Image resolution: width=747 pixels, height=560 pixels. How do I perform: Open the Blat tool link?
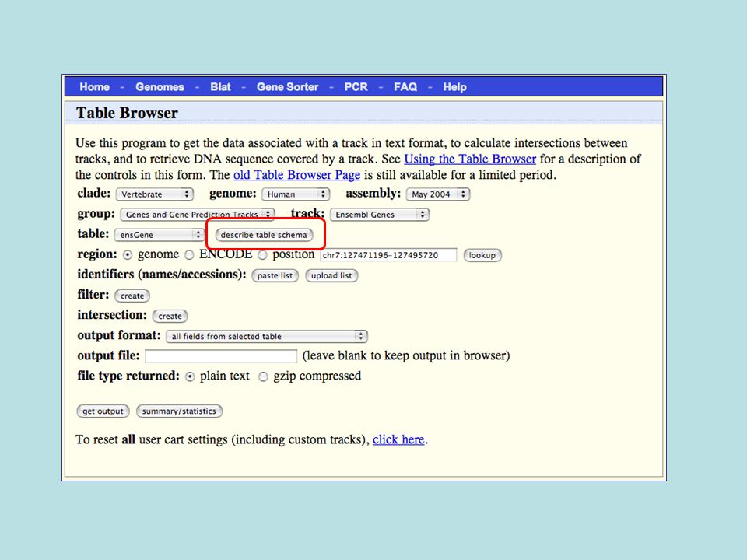(220, 87)
